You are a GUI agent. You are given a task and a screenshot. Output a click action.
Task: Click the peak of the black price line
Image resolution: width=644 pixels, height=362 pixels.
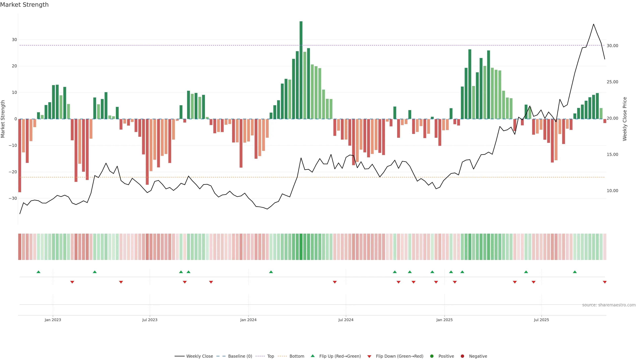pyautogui.click(x=594, y=24)
